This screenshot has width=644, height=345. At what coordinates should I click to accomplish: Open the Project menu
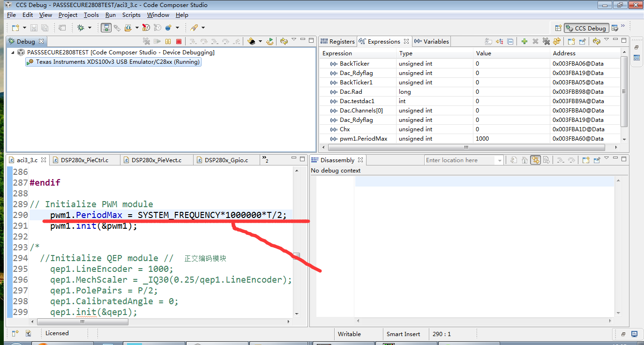[x=68, y=15]
